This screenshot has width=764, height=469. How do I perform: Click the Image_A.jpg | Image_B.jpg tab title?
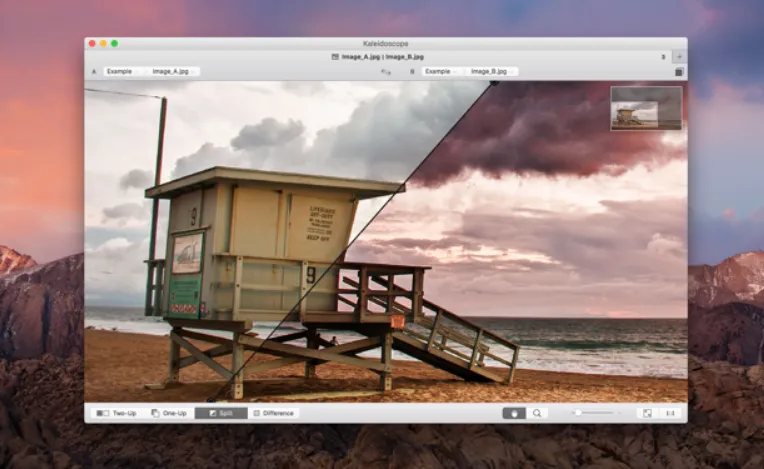tap(382, 57)
